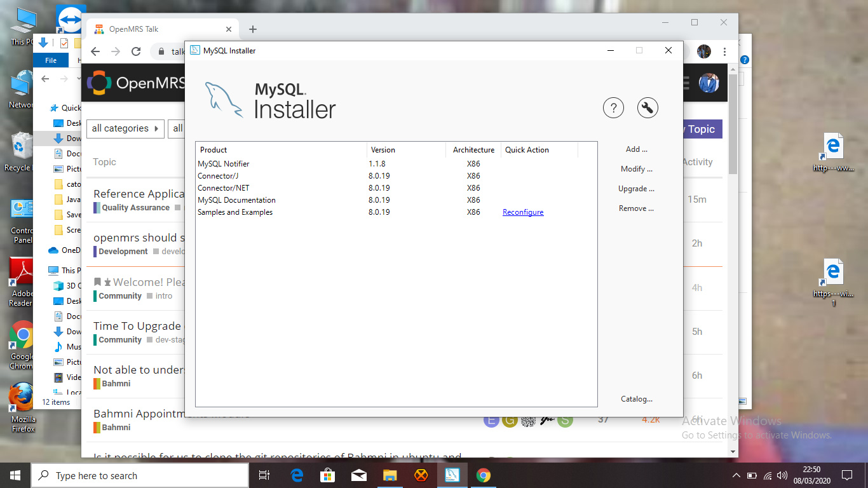This screenshot has width=868, height=488.
Task: Select 3D Objects in File Explorer sidebar
Action: (67, 286)
